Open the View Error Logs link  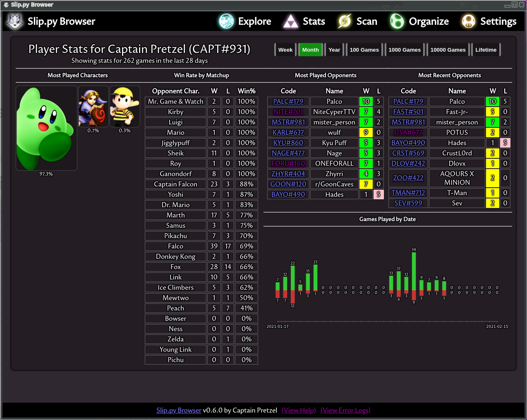point(345,410)
